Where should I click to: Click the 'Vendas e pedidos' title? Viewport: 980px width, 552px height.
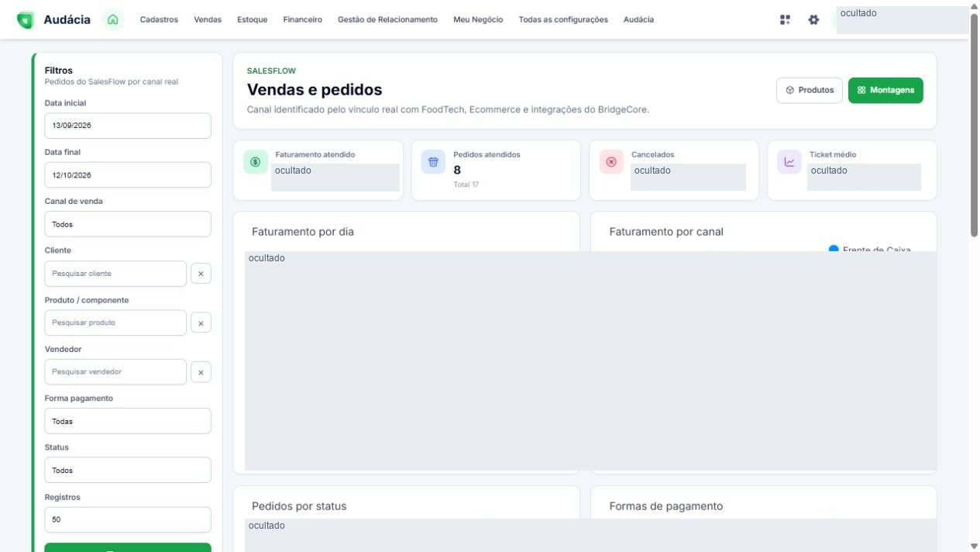315,90
